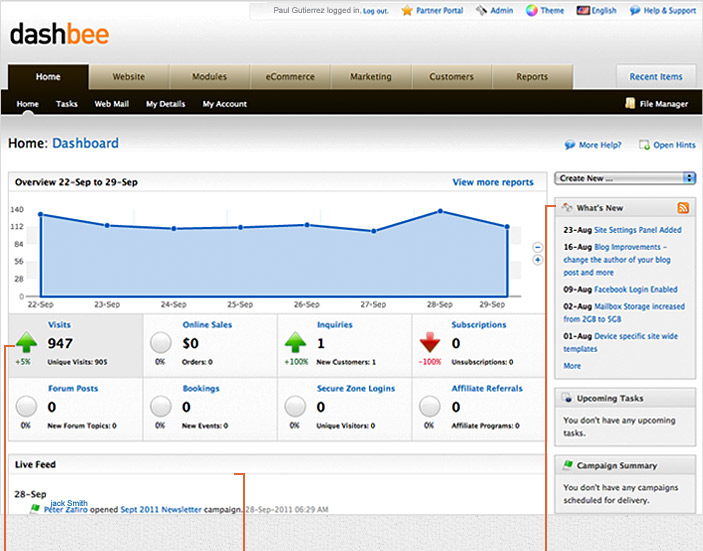This screenshot has height=551, width=703.
Task: Click the green flag icon in Live Feed
Action: pyautogui.click(x=35, y=508)
